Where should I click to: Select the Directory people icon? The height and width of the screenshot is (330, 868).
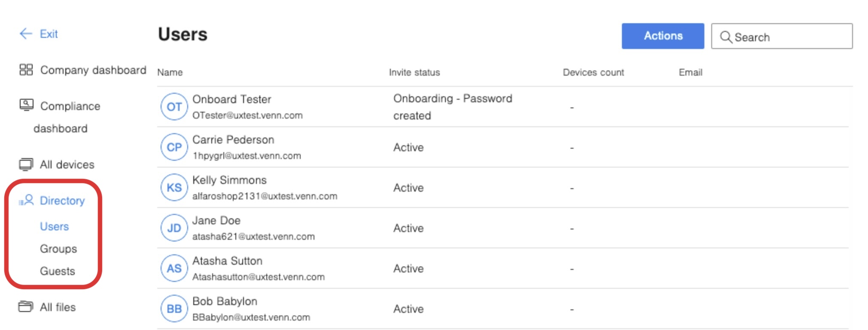pos(27,200)
